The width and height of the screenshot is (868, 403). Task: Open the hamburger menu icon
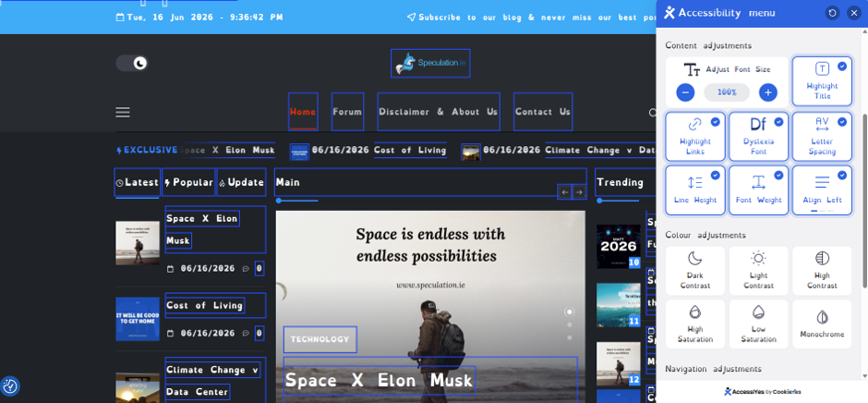pyautogui.click(x=122, y=112)
